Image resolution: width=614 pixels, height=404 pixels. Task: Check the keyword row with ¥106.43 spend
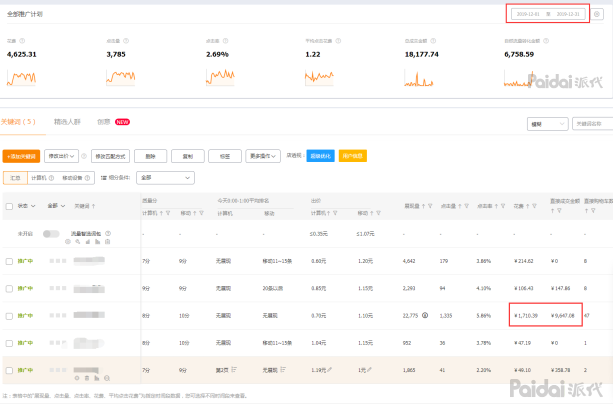tap(9, 289)
